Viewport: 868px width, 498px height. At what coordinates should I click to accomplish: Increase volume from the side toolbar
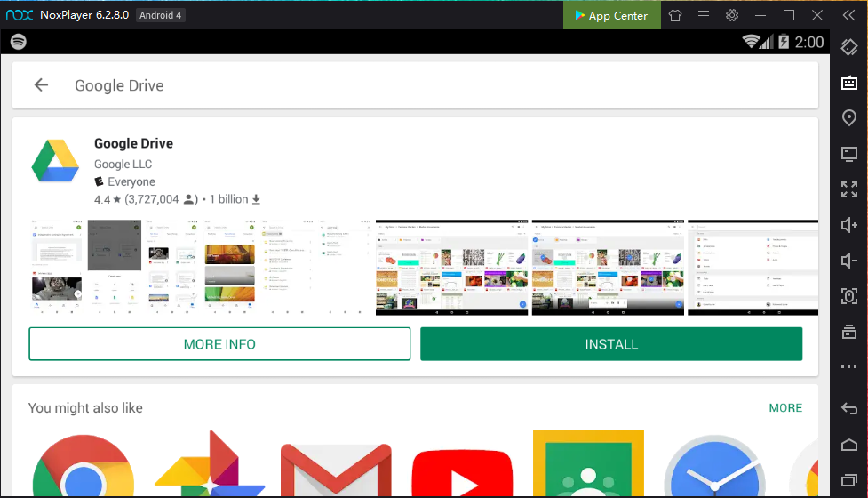tap(849, 225)
